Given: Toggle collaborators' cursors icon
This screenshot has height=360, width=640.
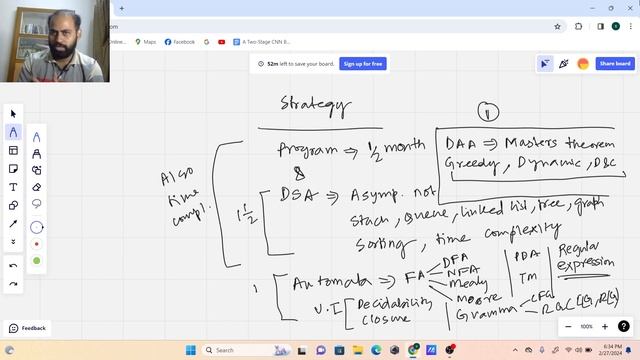Looking at the screenshot, I should coord(545,64).
